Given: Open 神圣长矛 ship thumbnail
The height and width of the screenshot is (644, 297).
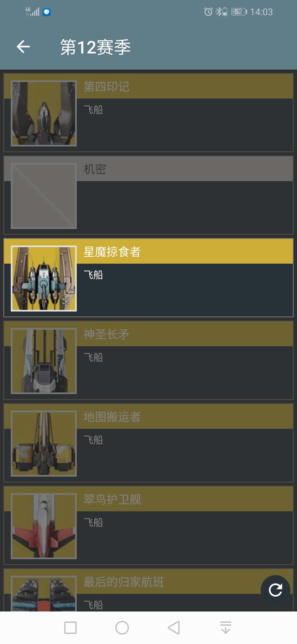Looking at the screenshot, I should coord(44,361).
